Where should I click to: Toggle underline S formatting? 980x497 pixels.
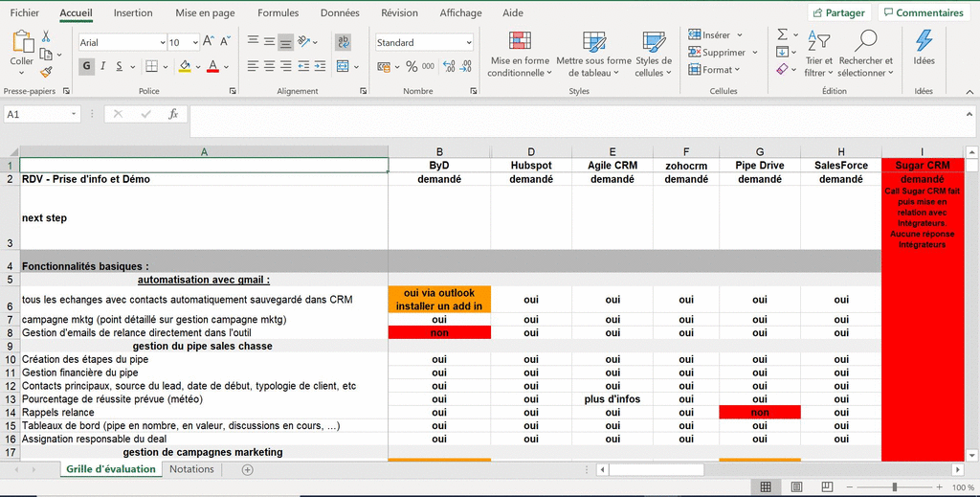[119, 66]
